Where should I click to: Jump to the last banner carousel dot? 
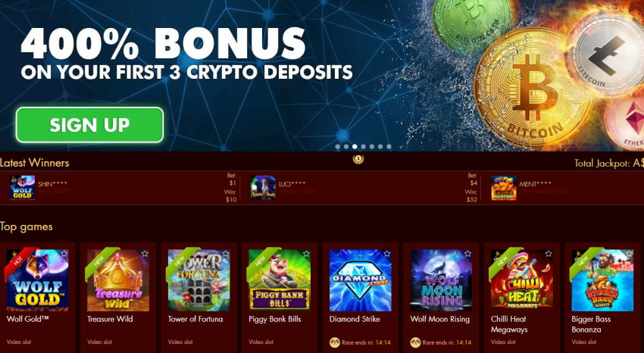(389, 146)
